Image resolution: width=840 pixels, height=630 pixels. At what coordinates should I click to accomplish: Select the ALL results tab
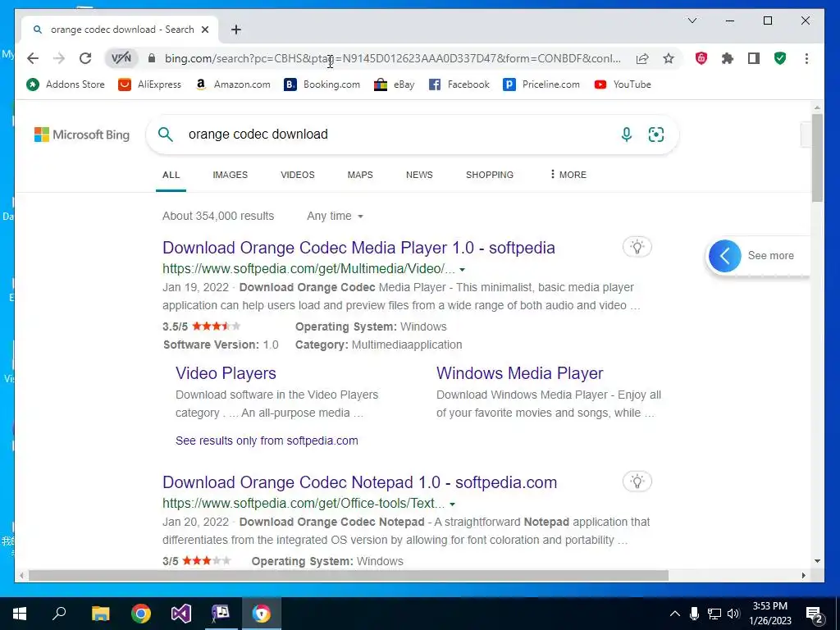click(171, 175)
